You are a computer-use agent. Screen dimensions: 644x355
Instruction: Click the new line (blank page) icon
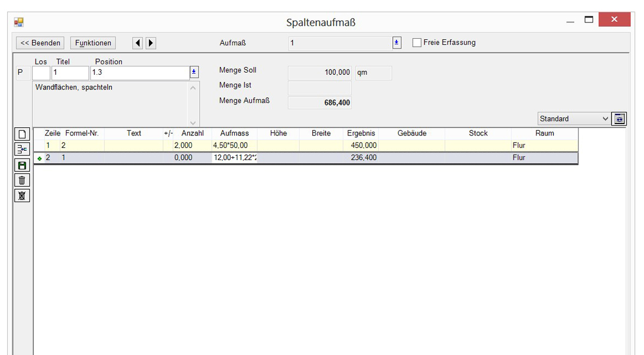click(22, 134)
